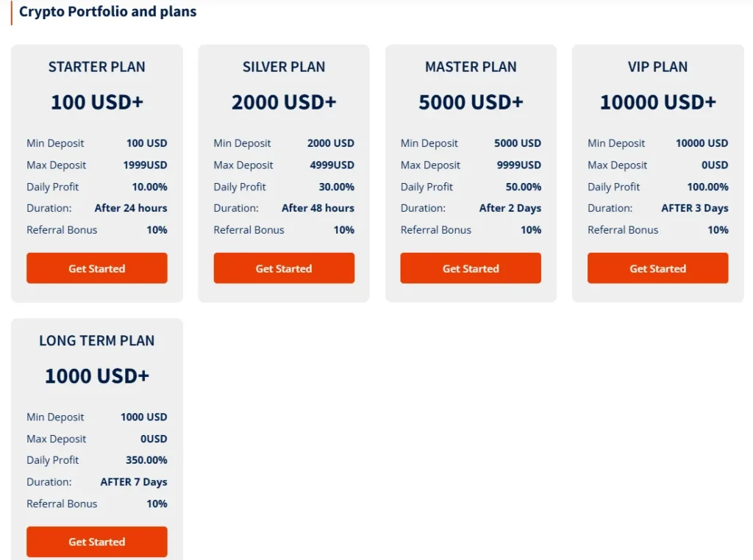Click the Crypto Portfolio and plans heading

tap(107, 12)
